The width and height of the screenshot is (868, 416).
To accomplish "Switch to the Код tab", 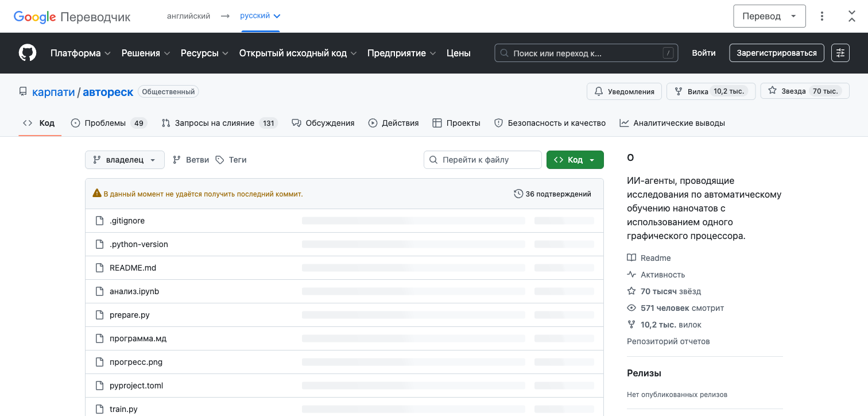I will (x=40, y=123).
